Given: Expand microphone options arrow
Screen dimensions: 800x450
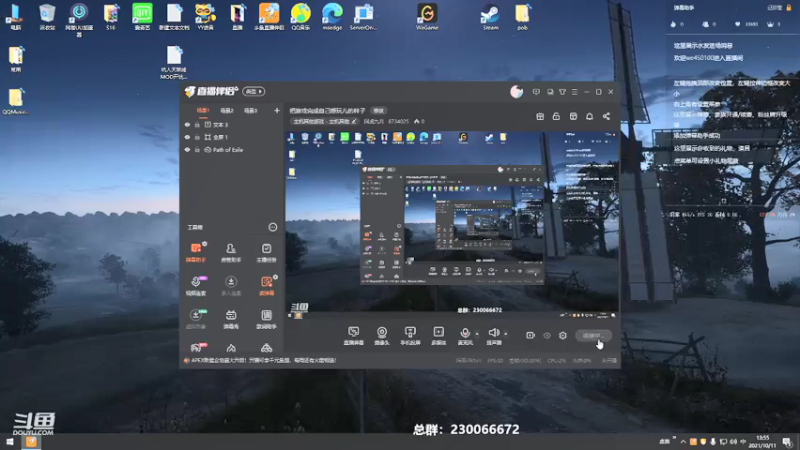Looking at the screenshot, I should pyautogui.click(x=477, y=334).
